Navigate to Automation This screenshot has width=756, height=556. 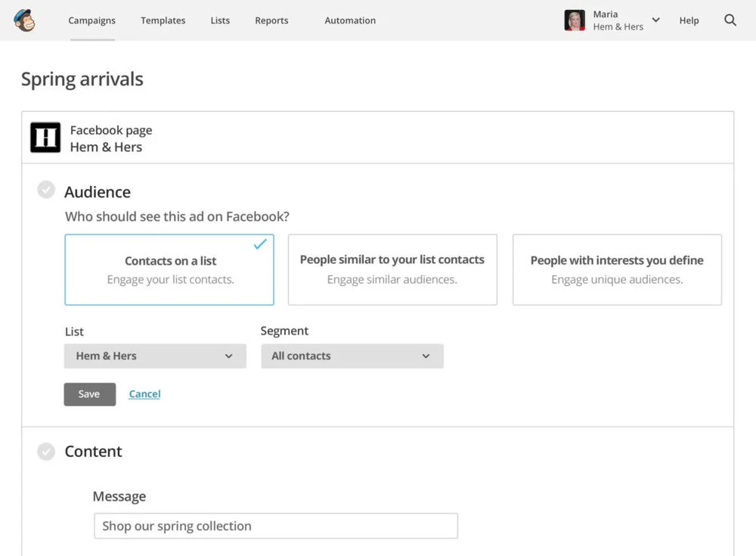click(349, 20)
